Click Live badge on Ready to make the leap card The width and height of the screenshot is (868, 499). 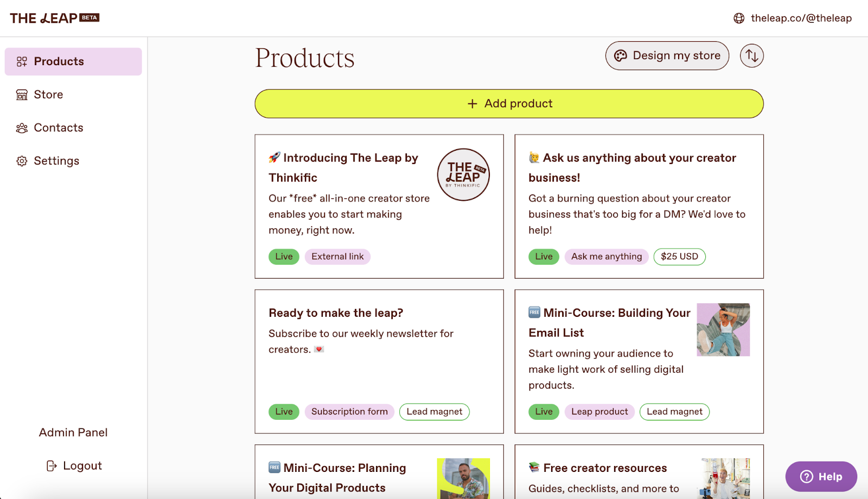click(x=284, y=412)
